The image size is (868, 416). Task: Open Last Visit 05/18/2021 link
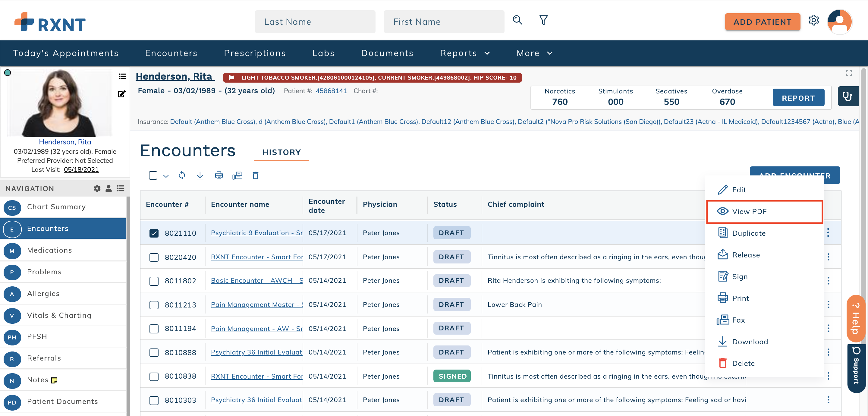pyautogui.click(x=81, y=170)
